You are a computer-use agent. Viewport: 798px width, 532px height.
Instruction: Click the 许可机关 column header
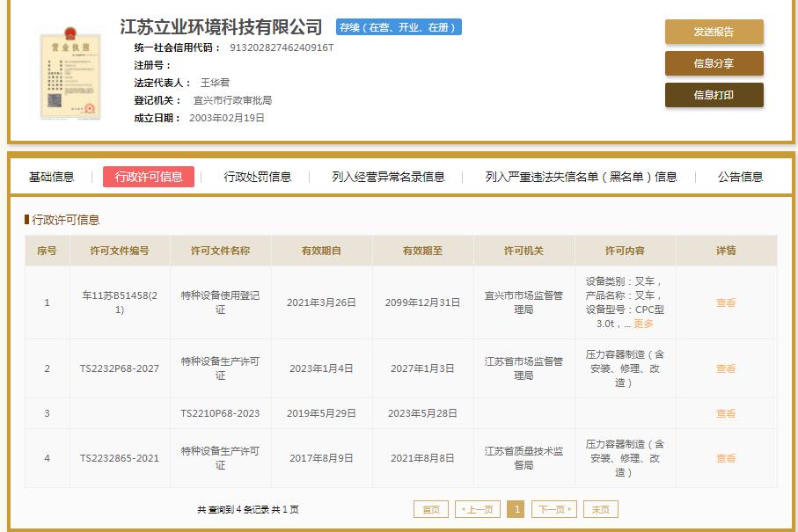click(523, 251)
